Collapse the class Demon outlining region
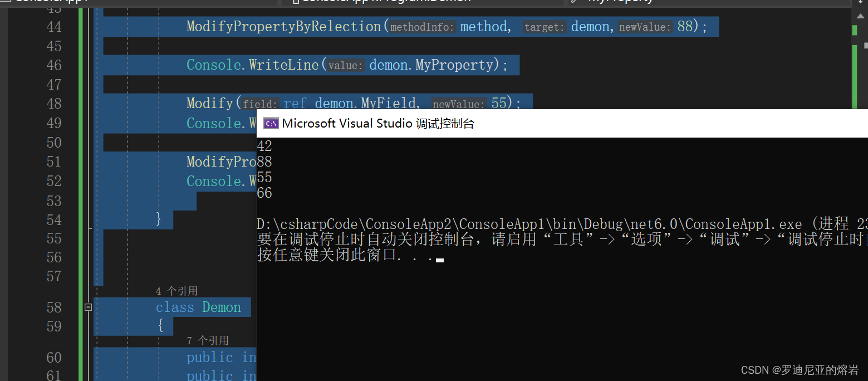868x381 pixels. point(88,307)
